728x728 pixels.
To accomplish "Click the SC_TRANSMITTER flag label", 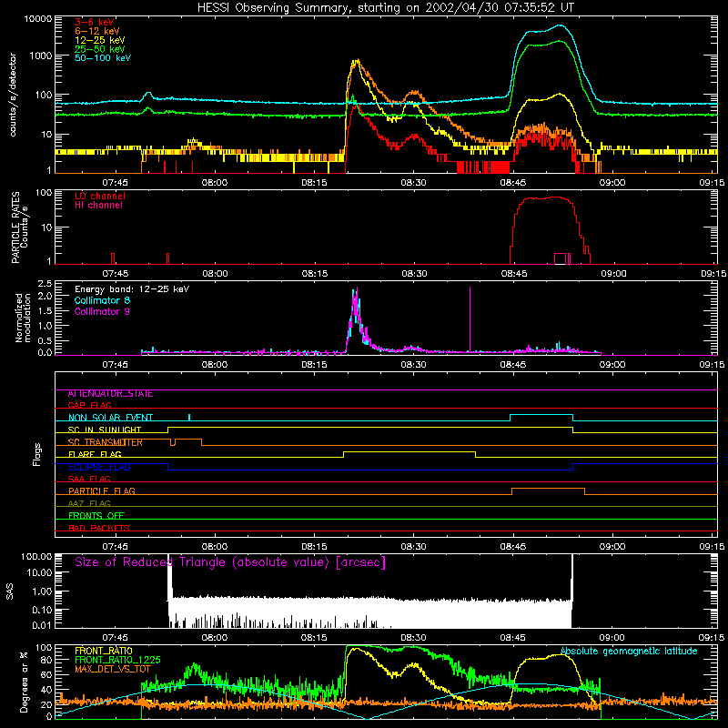I will point(105,442).
